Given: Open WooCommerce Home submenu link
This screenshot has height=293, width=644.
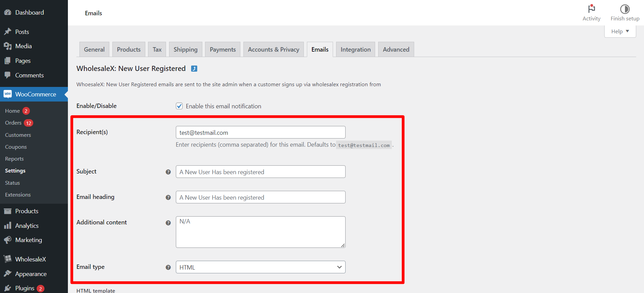Looking at the screenshot, I should click(x=12, y=111).
